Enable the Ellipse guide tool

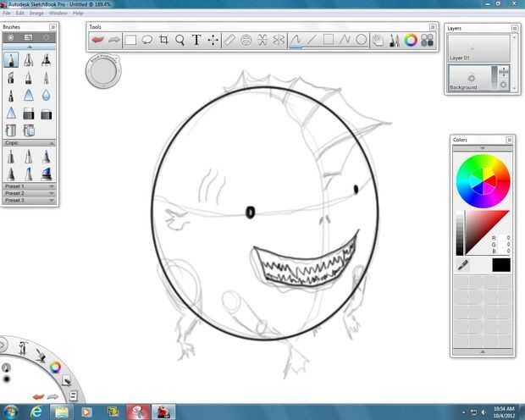pos(246,40)
